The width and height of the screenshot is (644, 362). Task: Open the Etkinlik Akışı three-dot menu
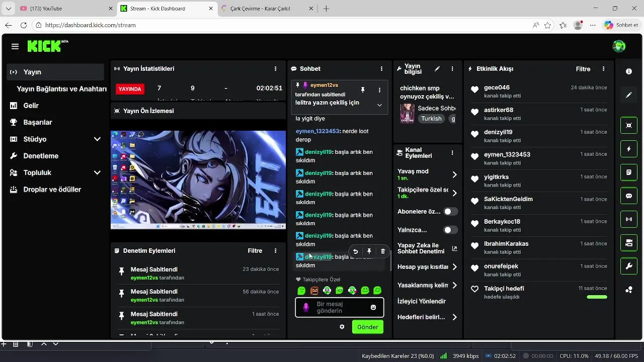click(603, 69)
